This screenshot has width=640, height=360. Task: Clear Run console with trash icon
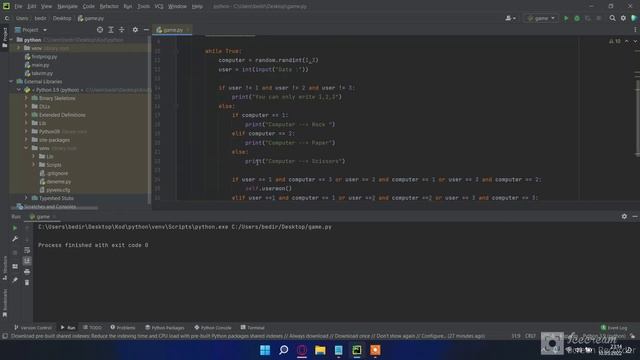click(x=27, y=282)
